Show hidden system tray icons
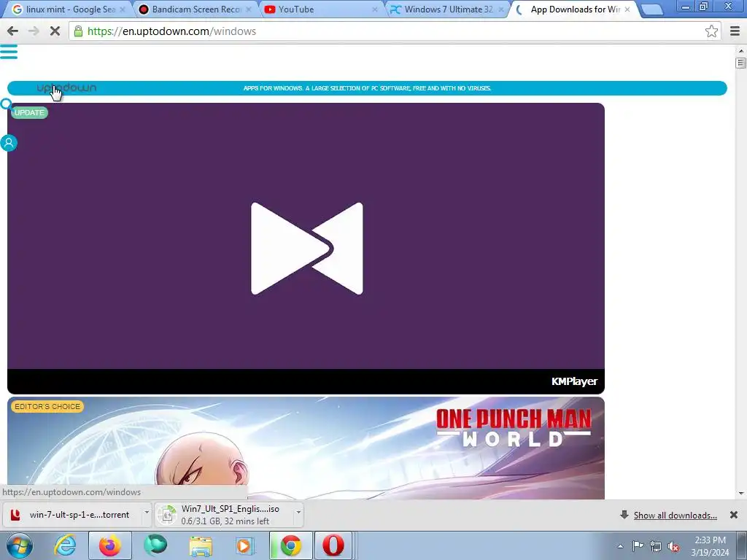 [x=620, y=546]
